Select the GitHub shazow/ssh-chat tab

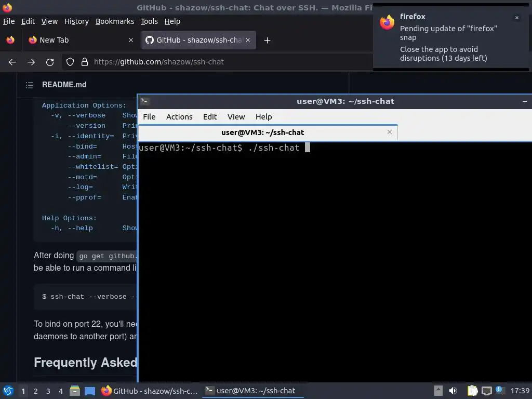pyautogui.click(x=198, y=40)
